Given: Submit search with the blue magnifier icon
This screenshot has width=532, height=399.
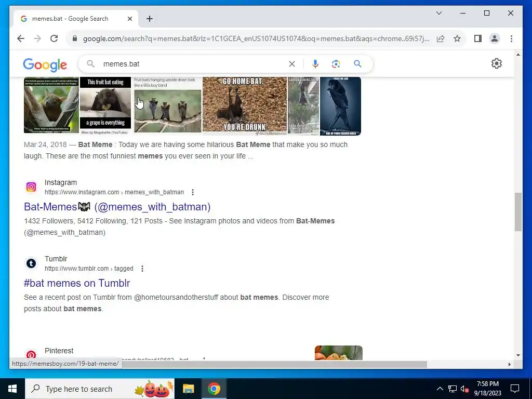Looking at the screenshot, I should (x=357, y=64).
